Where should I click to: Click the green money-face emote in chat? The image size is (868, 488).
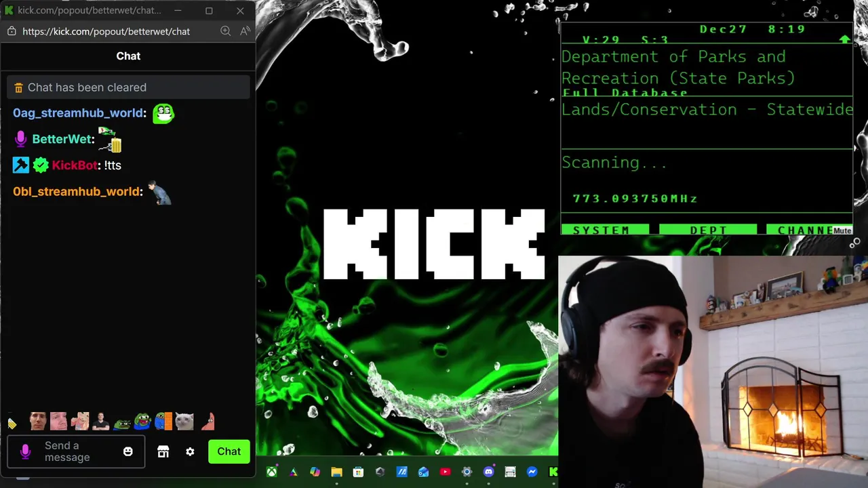tap(163, 113)
